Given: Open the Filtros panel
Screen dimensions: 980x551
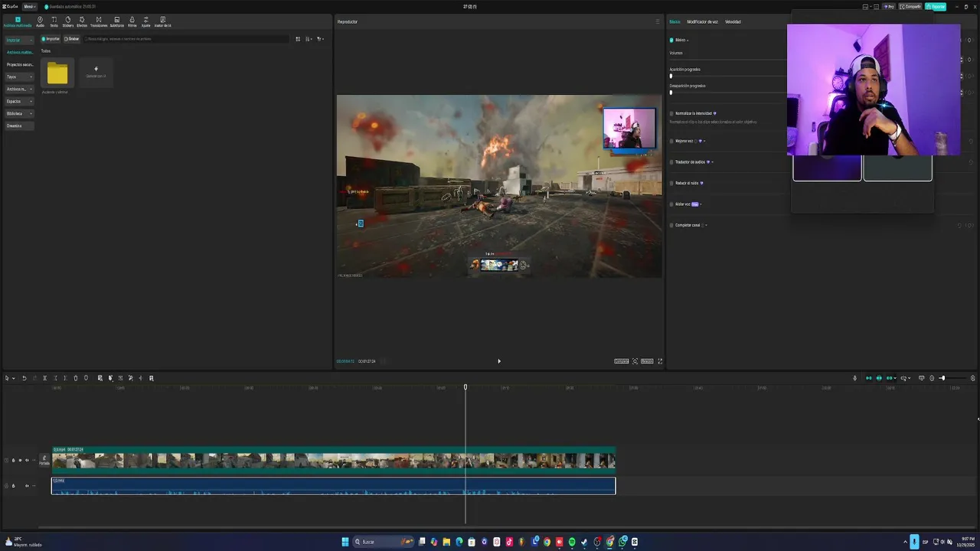Looking at the screenshot, I should [132, 21].
